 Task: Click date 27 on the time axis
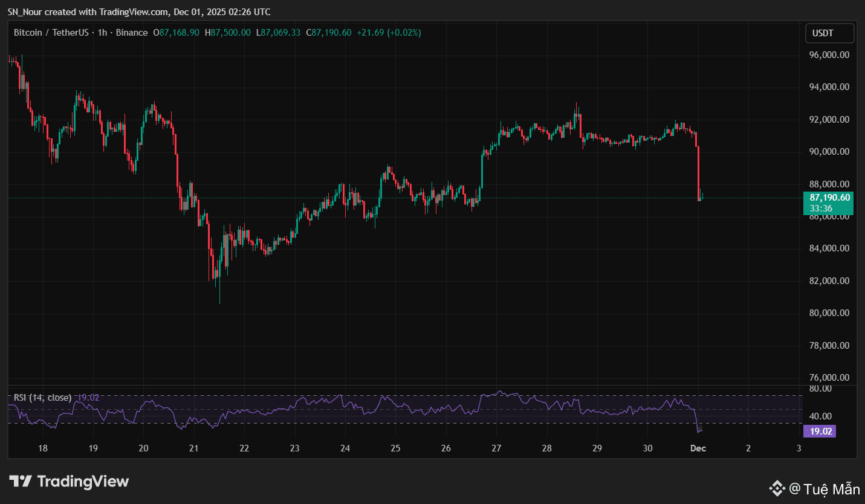(x=496, y=448)
